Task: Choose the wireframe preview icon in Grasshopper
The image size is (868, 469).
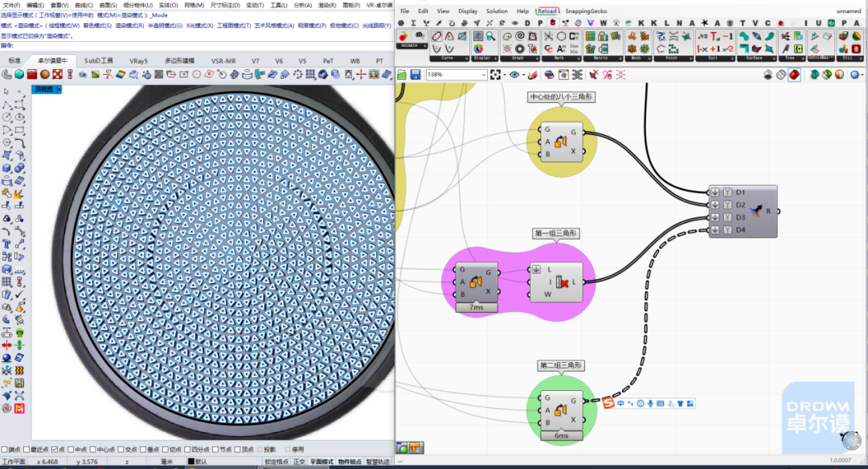Action: [x=781, y=75]
